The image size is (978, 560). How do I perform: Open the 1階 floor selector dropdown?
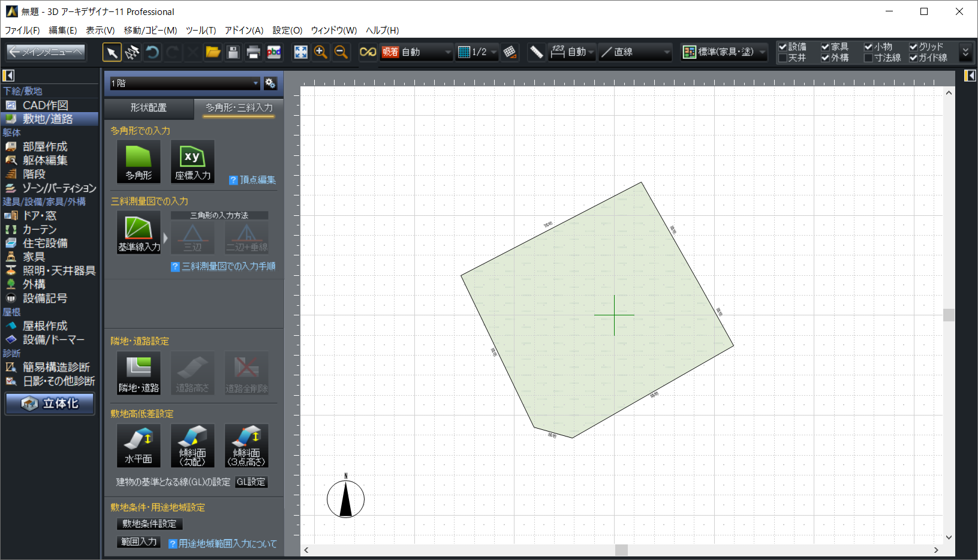[x=185, y=83]
